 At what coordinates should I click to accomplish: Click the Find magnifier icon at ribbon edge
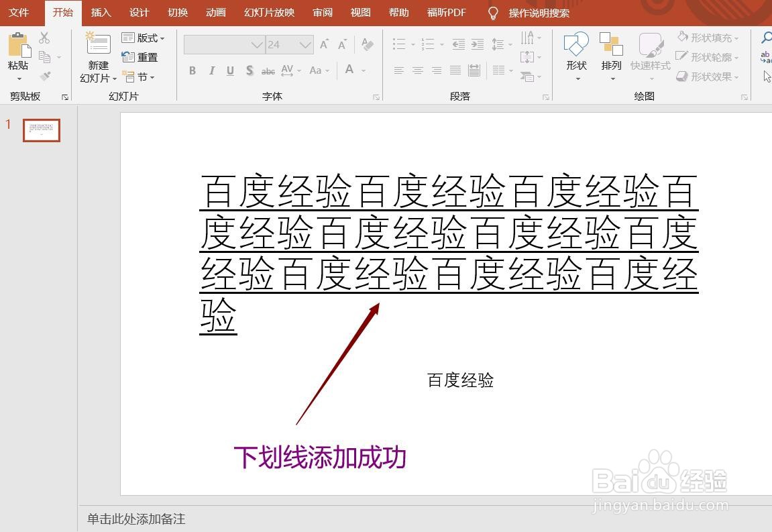click(767, 38)
